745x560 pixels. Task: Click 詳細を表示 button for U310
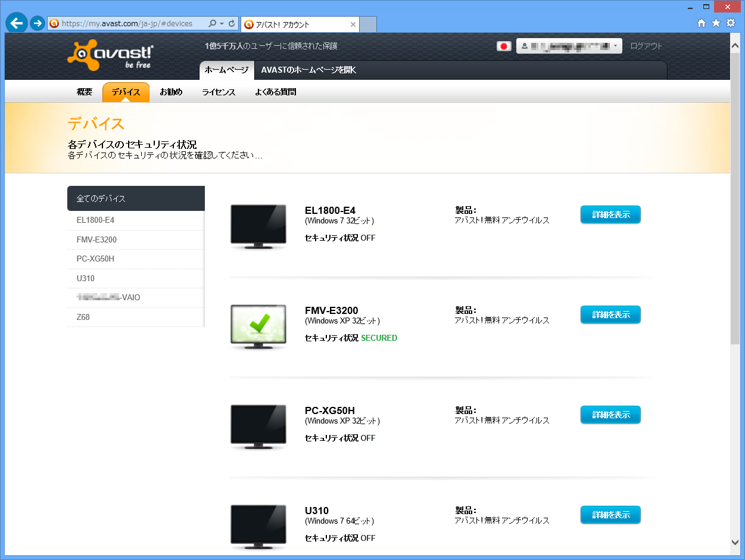610,515
